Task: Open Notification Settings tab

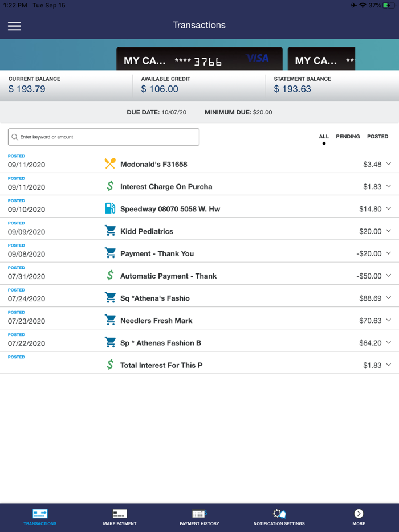Action: 279,517
